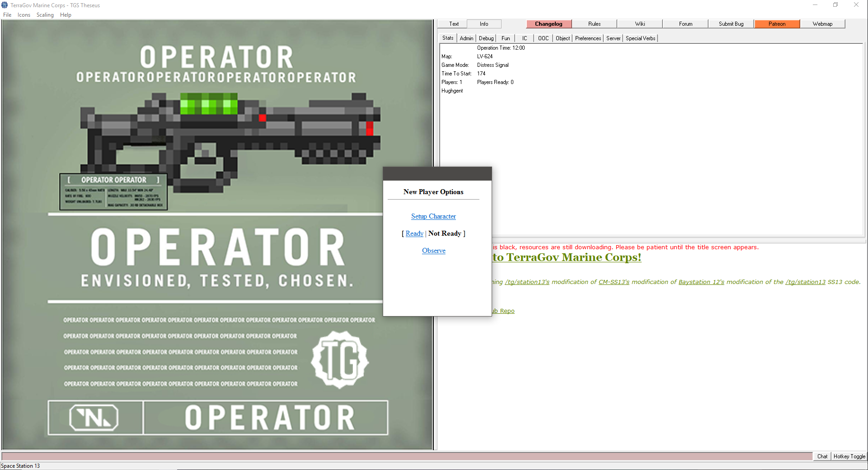Set status to Ready
Viewport: 868px width, 470px height.
(414, 233)
